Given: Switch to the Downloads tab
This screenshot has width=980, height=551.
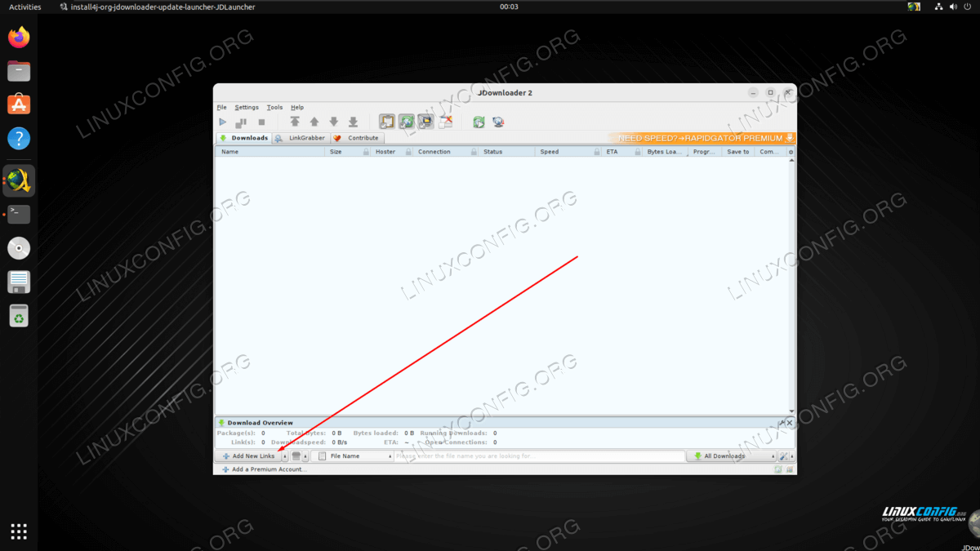Looking at the screenshot, I should pos(243,138).
